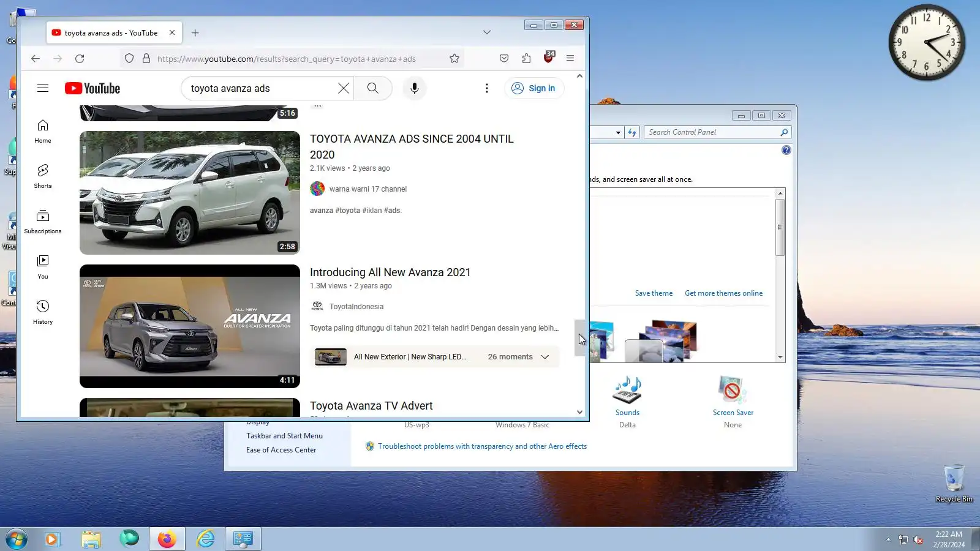Launch Internet Explorer from taskbar
This screenshot has width=980, height=551.
click(x=205, y=539)
